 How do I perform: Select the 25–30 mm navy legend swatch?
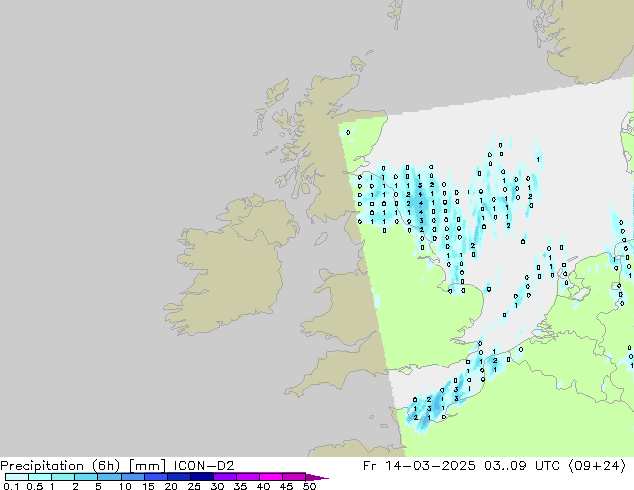[202, 477]
